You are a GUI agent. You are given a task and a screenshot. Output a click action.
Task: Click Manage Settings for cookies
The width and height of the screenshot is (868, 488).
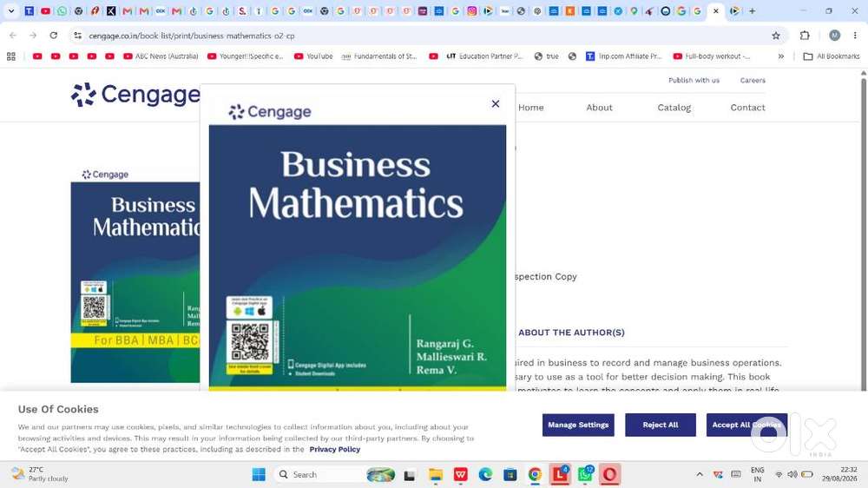point(578,425)
